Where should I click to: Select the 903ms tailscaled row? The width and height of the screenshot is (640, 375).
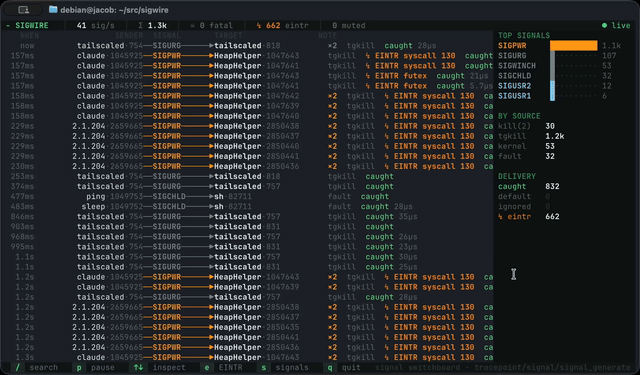[247, 226]
